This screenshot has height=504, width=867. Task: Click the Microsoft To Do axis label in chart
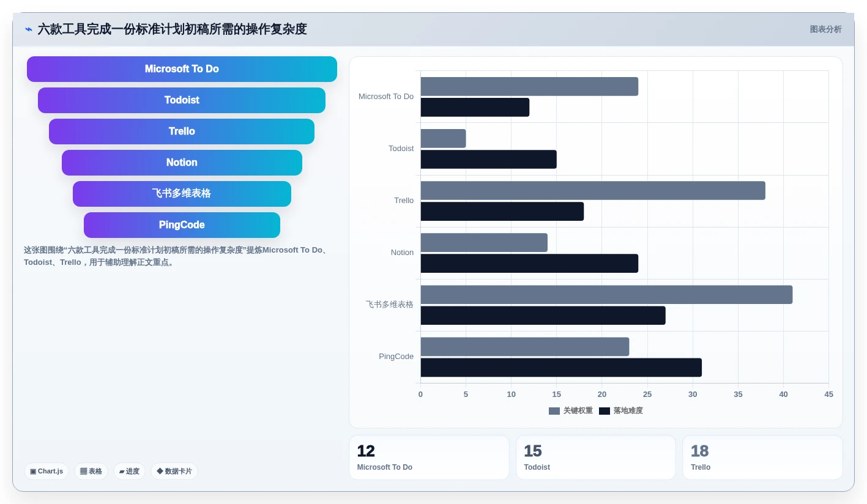386,97
